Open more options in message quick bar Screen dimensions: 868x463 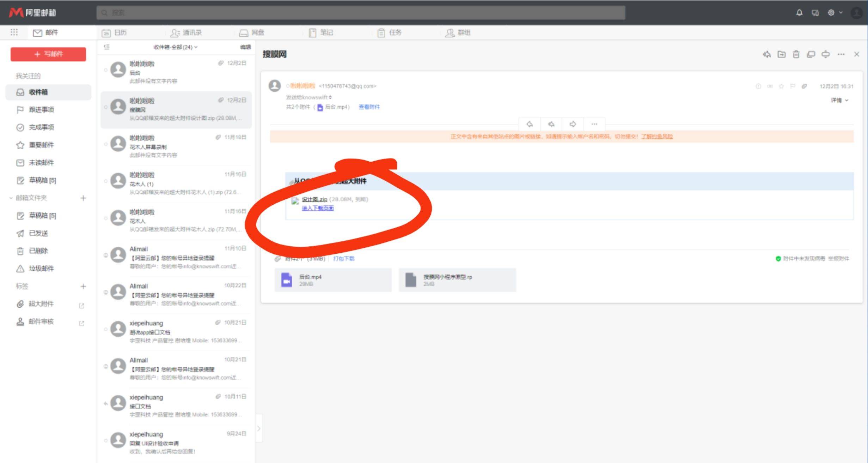pos(594,124)
